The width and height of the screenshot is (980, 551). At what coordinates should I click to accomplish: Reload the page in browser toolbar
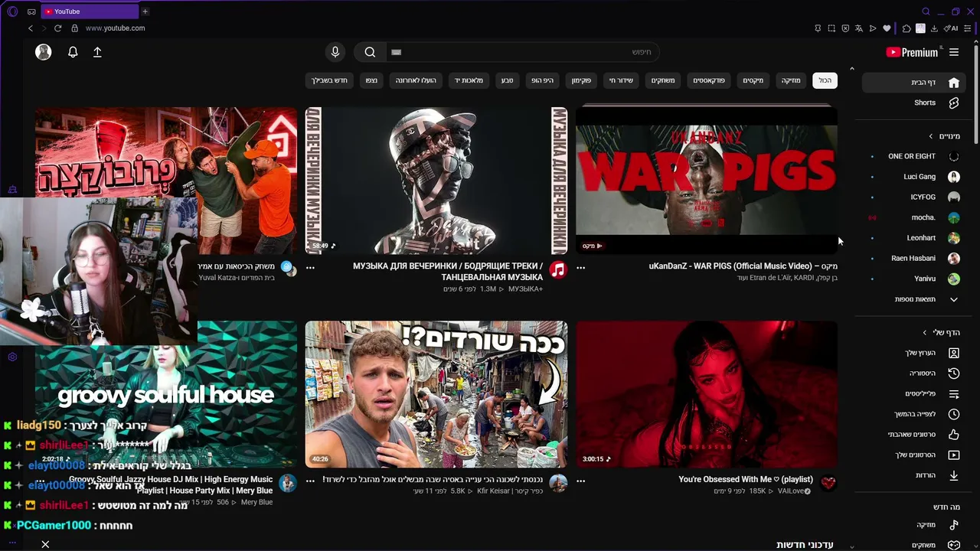tap(57, 28)
